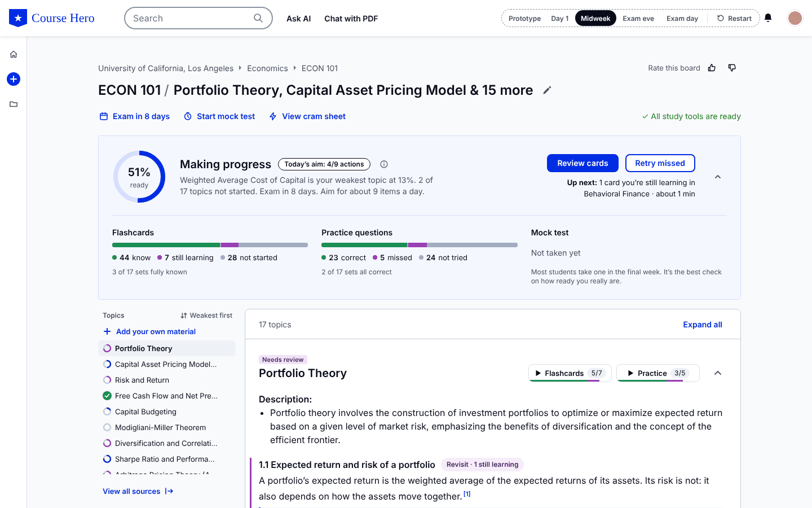The height and width of the screenshot is (508, 812).
Task: Select Portfolio Theory in topics list
Action: (x=167, y=348)
